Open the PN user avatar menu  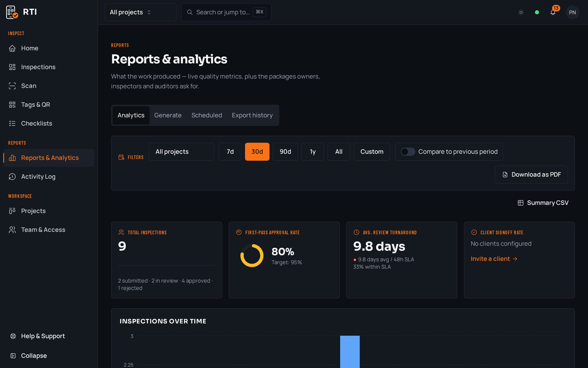click(572, 12)
